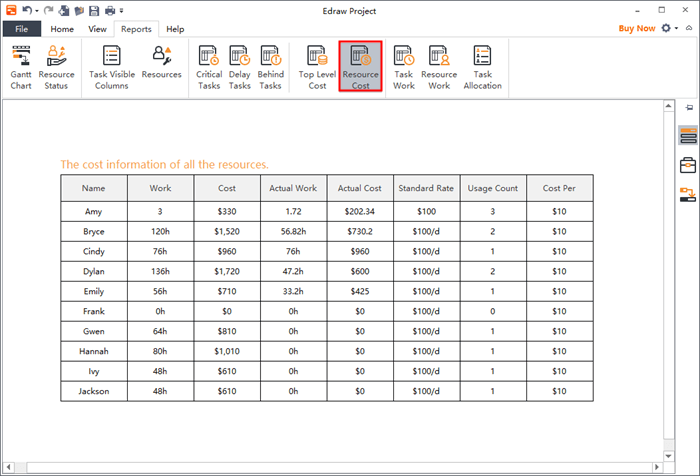
Task: Expand the undo history dropdown arrow
Action: coord(37,11)
